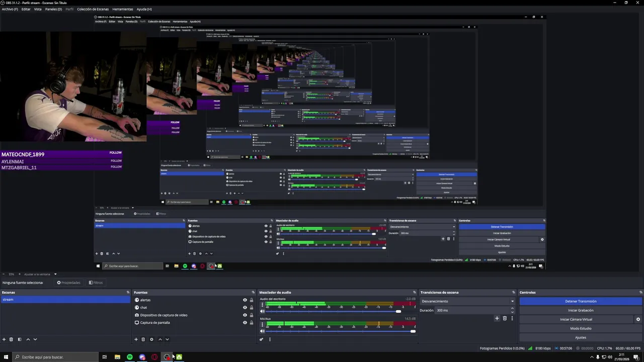Open the Archivo menu

(10, 9)
